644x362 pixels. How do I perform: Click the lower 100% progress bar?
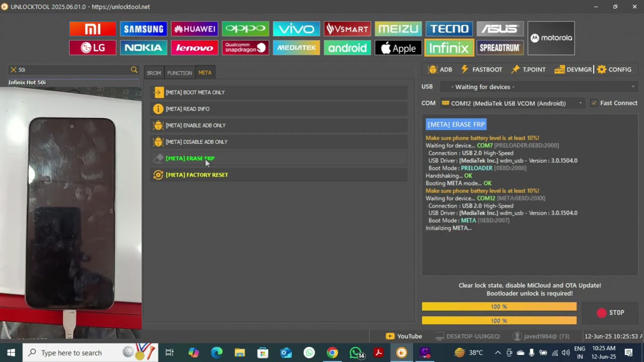pyautogui.click(x=499, y=320)
